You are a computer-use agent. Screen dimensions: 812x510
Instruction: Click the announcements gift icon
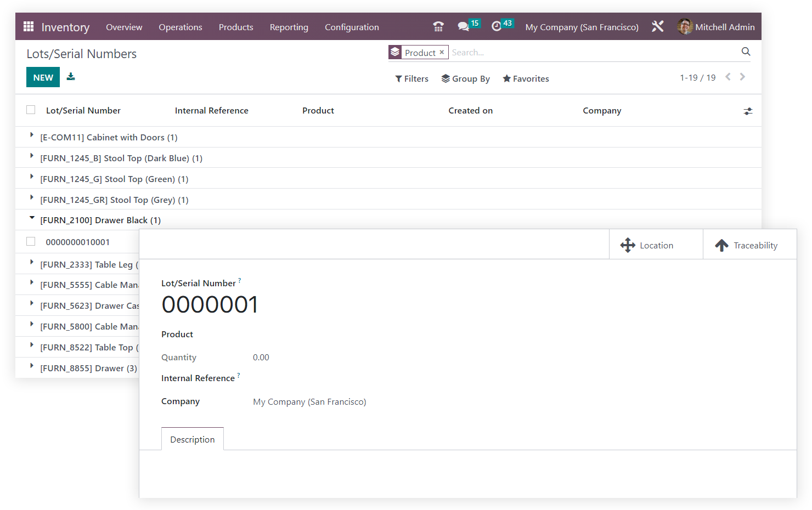pos(438,26)
